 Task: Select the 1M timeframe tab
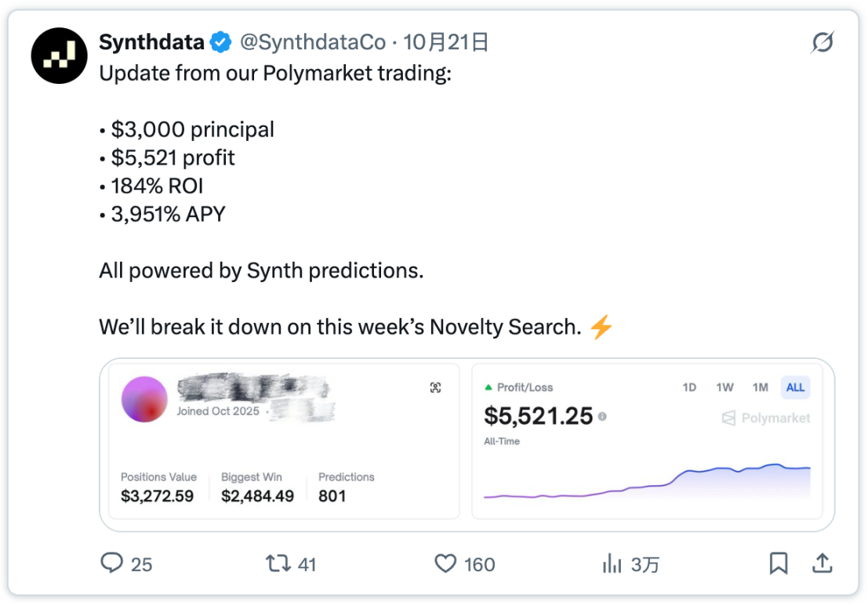point(760,387)
